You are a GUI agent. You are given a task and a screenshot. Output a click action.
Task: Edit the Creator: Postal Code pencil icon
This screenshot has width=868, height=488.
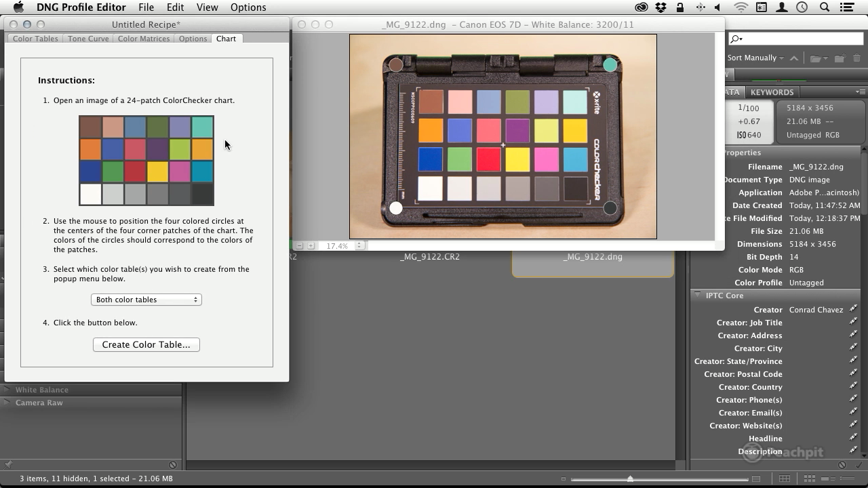click(x=854, y=373)
